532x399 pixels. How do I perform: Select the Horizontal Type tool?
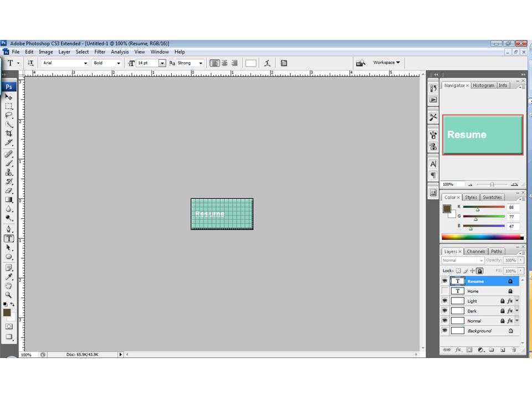pyautogui.click(x=9, y=238)
